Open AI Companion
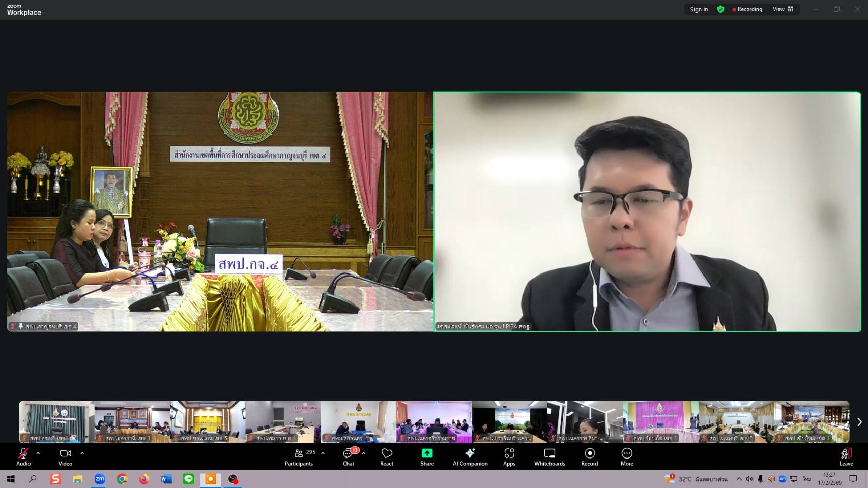Viewport: 868px width, 488px height. 470,456
